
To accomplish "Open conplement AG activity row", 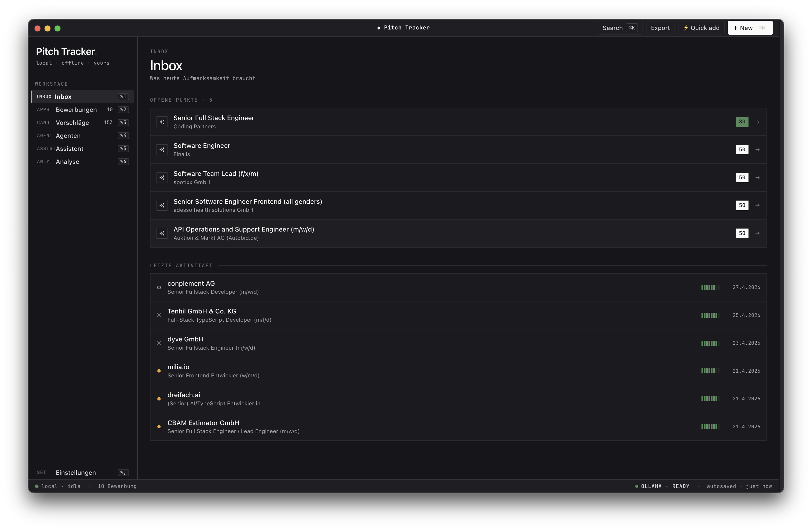I will click(458, 287).
